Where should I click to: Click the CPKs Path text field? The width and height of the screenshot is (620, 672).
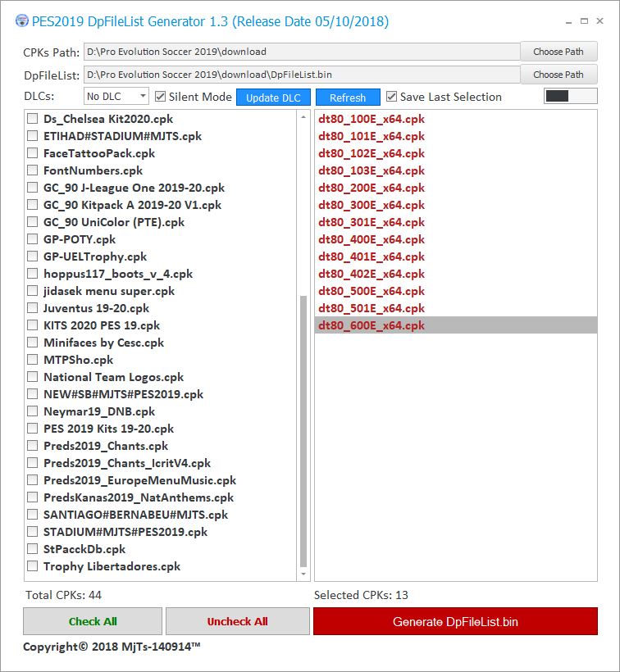click(302, 52)
